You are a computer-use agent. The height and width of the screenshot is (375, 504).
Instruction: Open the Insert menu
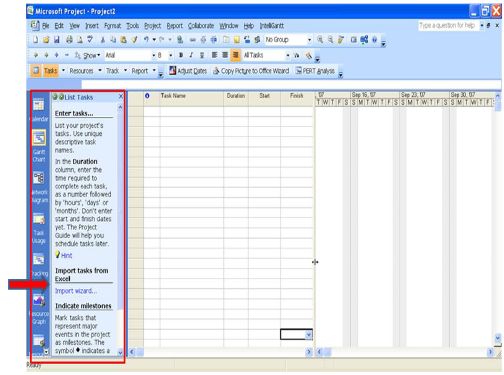pyautogui.click(x=92, y=26)
